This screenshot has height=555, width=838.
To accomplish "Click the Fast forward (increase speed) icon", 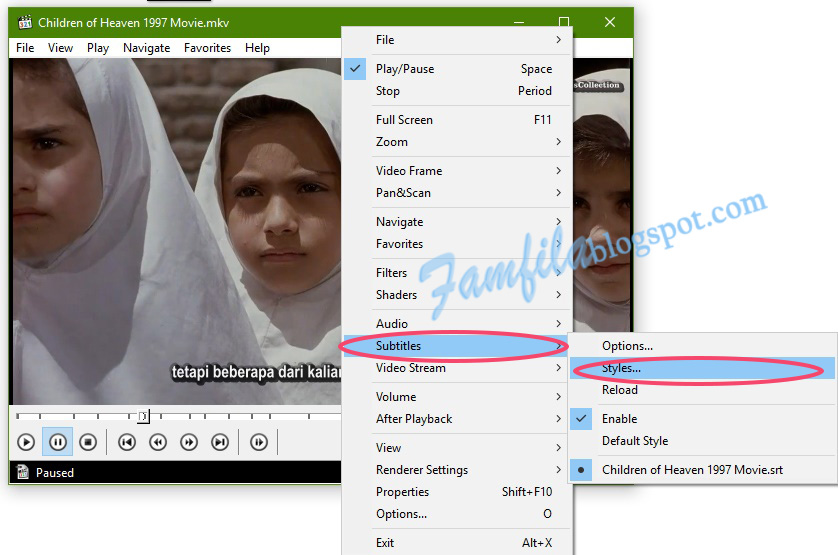I will tap(189, 442).
